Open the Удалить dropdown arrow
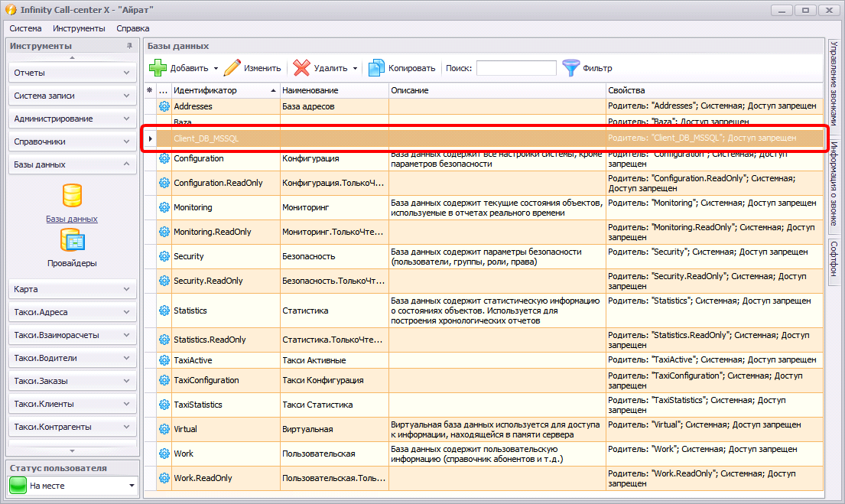 (355, 69)
